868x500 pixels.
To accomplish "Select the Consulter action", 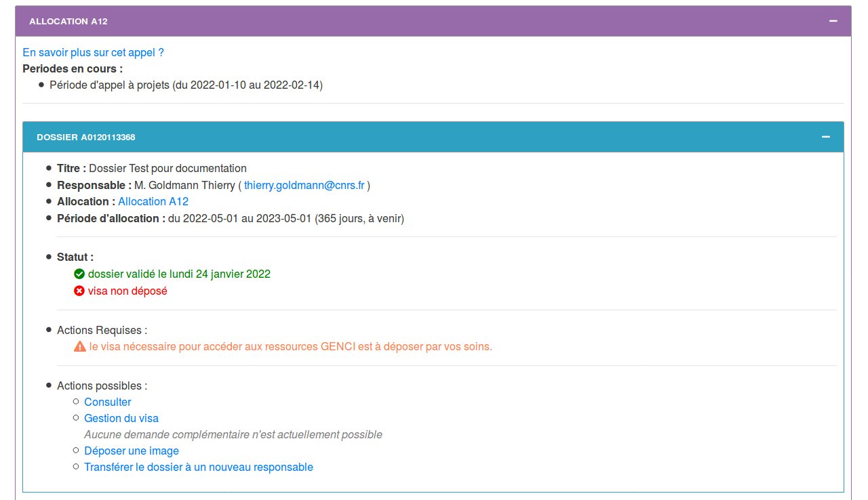I will tap(107, 402).
